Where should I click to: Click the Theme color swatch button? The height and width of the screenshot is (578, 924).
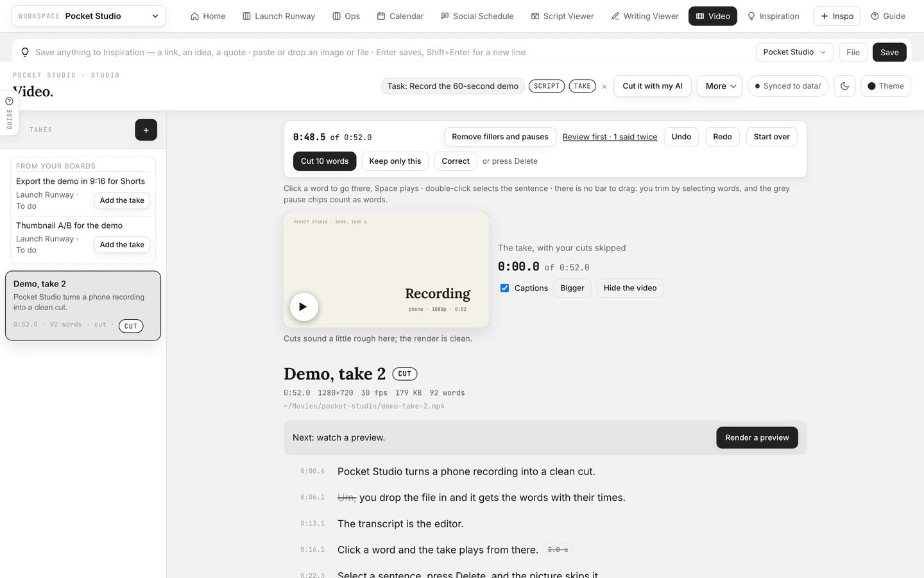click(886, 86)
